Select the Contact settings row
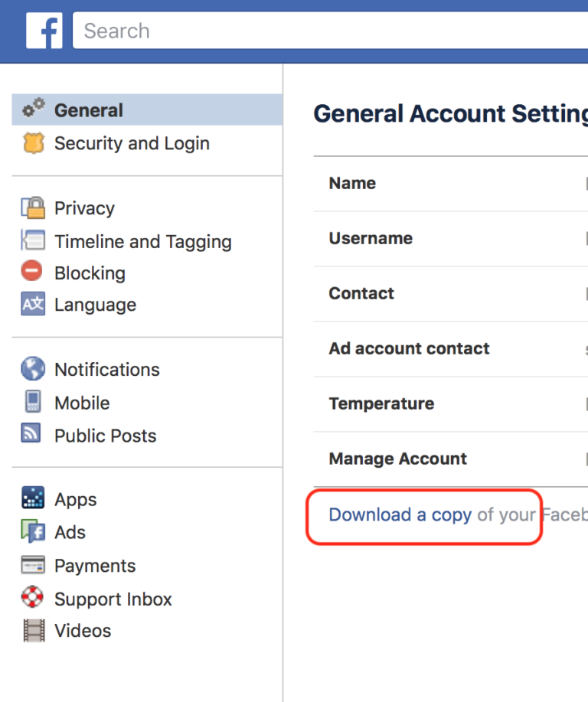Screen dimensions: 588x702 point(450,294)
